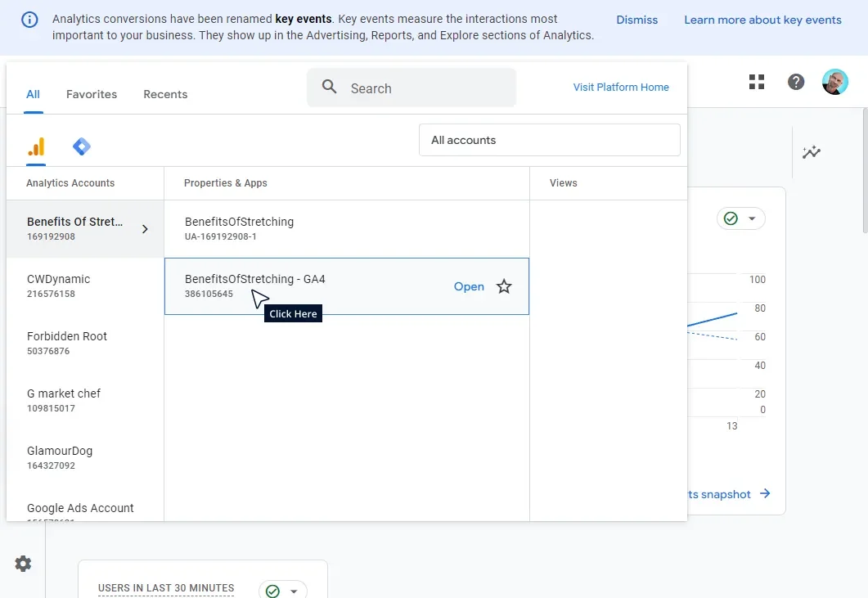Viewport: 868px width, 598px height.
Task: Select the Google Analytics platform icon
Action: (36, 146)
